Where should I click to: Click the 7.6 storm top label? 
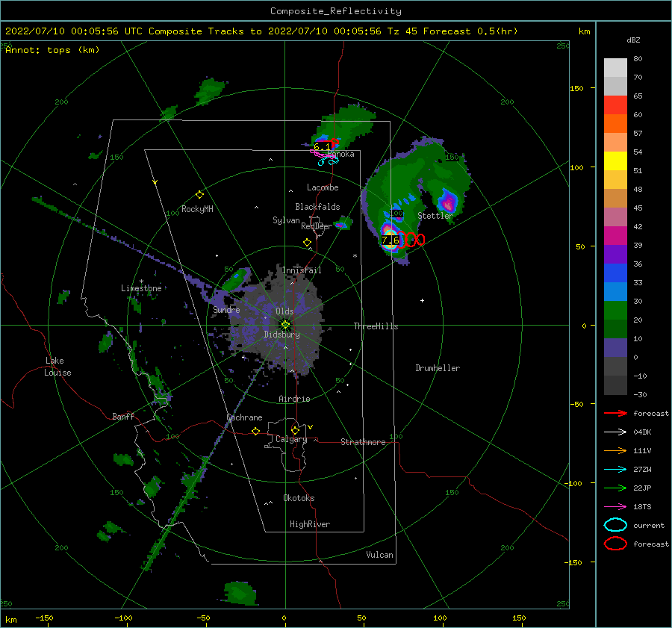(391, 240)
